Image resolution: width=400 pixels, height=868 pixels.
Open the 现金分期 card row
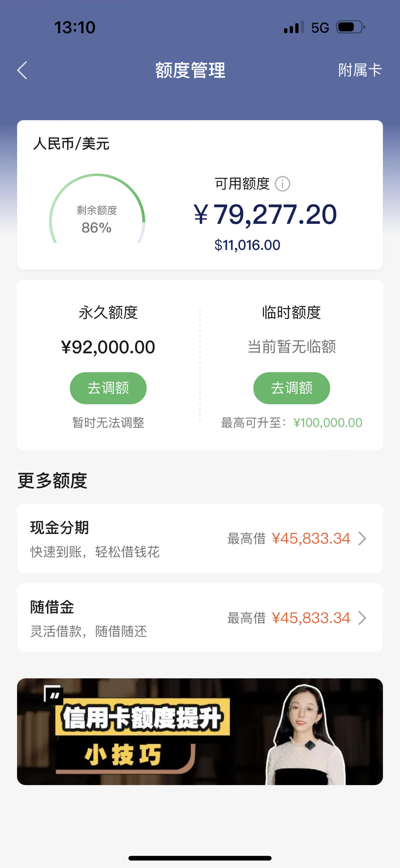click(x=200, y=538)
